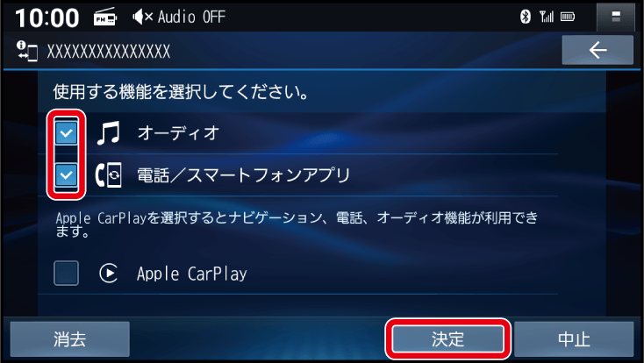Go back with the arrow button
The image size is (644, 363).
[x=597, y=50]
